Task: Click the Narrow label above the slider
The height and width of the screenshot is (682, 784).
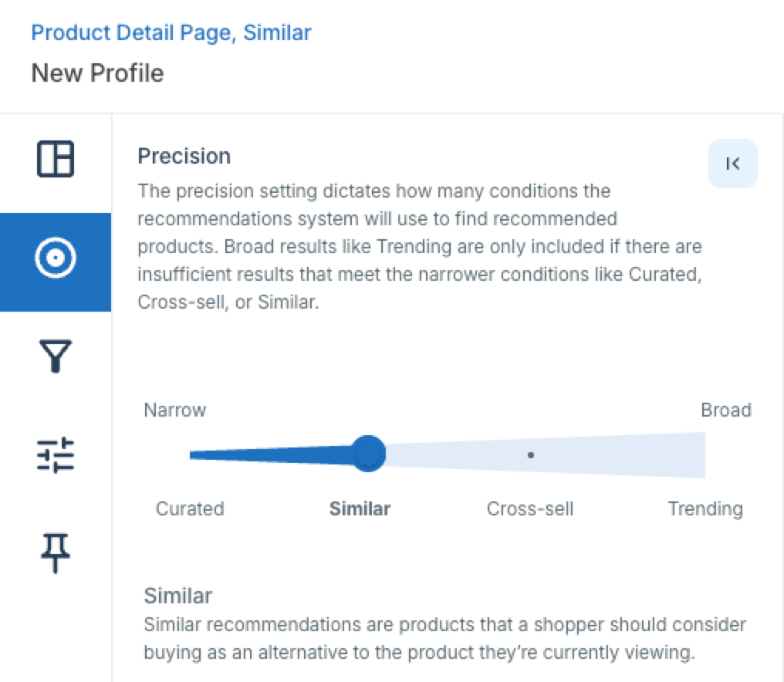Action: [175, 410]
